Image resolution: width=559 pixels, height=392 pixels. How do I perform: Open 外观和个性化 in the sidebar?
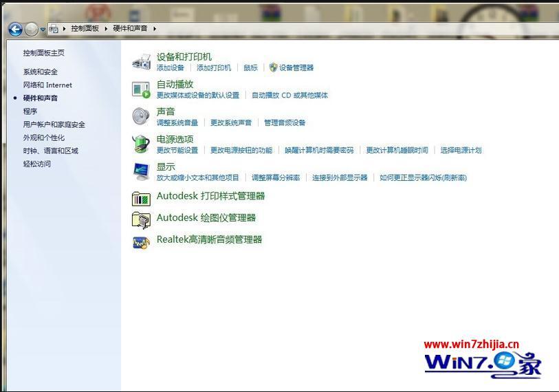point(44,138)
